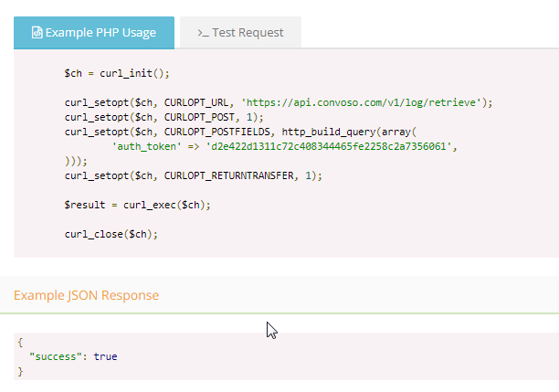Click the CURLOPT_POST line
559x392 pixels.
(x=164, y=117)
